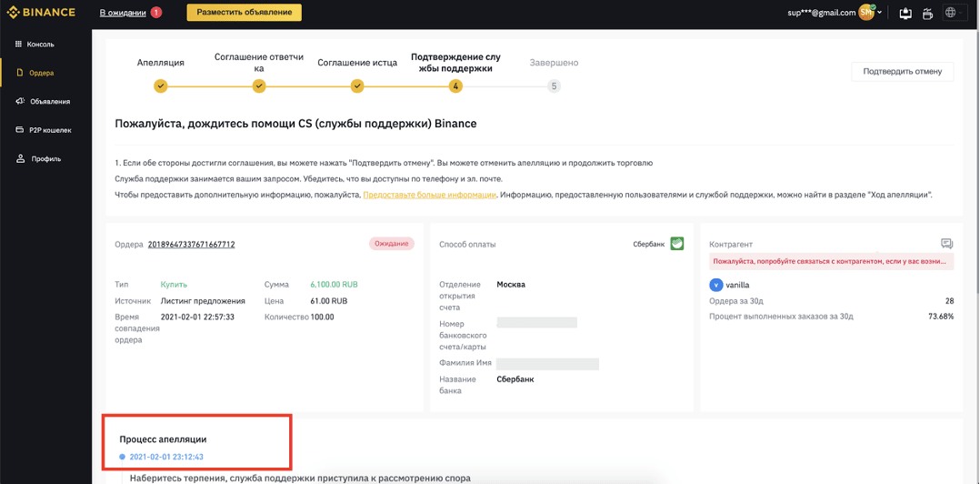
Task: Click the Завершено step label
Action: (x=554, y=63)
